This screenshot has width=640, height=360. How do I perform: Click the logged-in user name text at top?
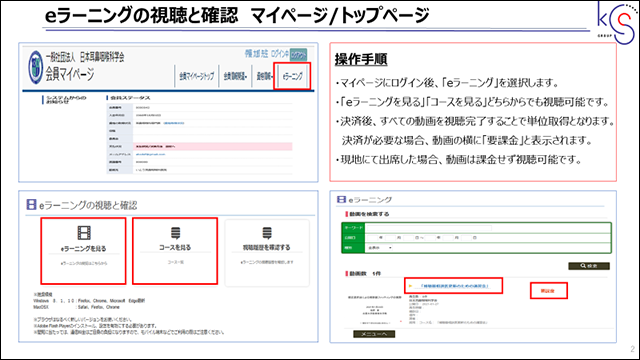(x=256, y=53)
